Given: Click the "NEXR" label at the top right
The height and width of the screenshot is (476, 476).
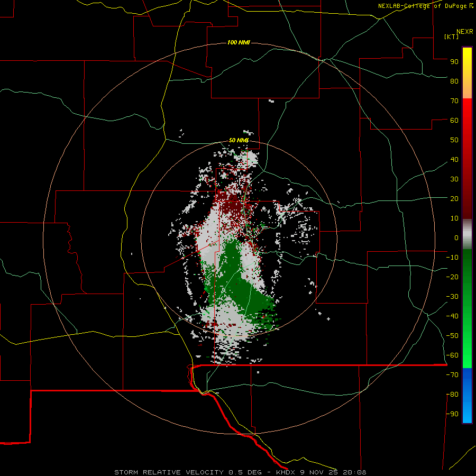Looking at the screenshot, I should (465, 32).
